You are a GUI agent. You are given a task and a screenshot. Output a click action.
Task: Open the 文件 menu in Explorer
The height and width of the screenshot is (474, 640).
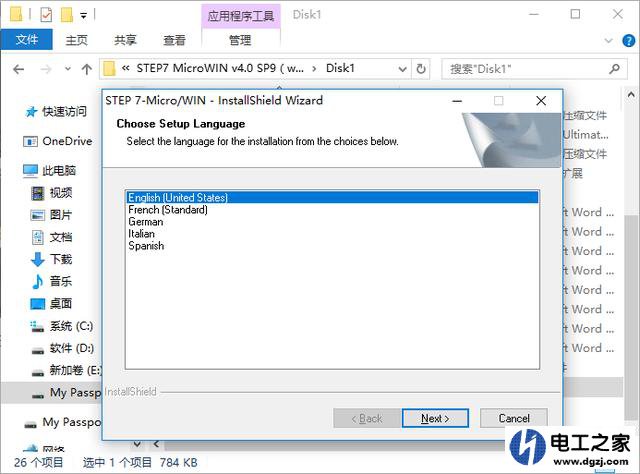[x=27, y=40]
